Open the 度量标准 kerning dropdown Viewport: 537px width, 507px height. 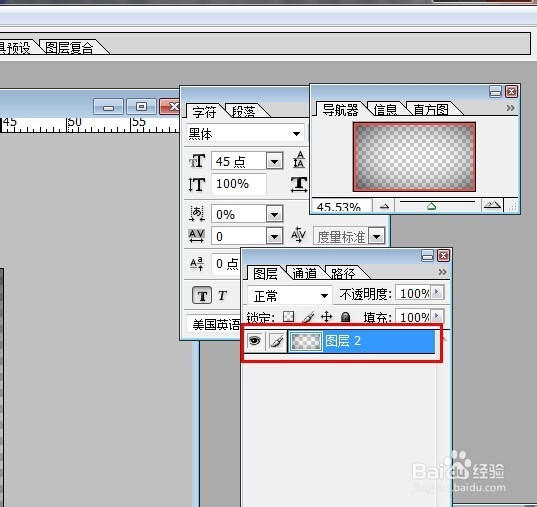pos(377,236)
